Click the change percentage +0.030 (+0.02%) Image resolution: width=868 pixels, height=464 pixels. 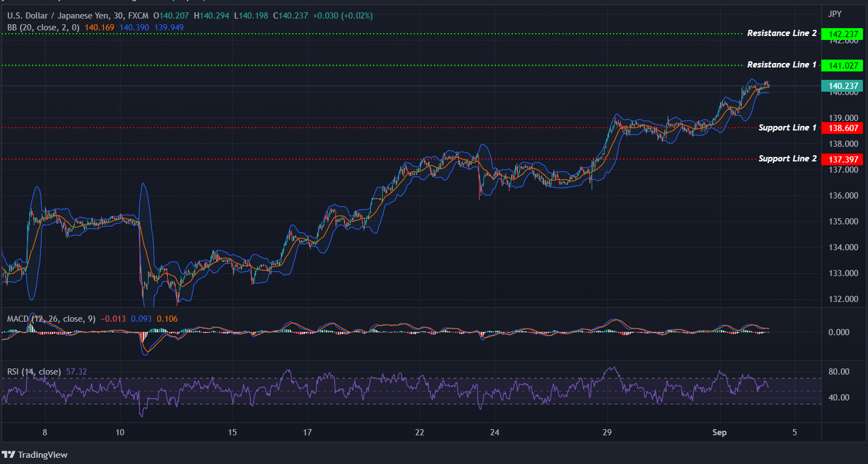[343, 15]
